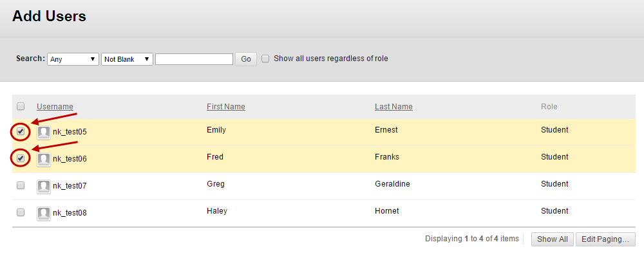Tick the checkbox for nk_test08
Image resolution: width=644 pixels, height=258 pixels.
pyautogui.click(x=21, y=212)
